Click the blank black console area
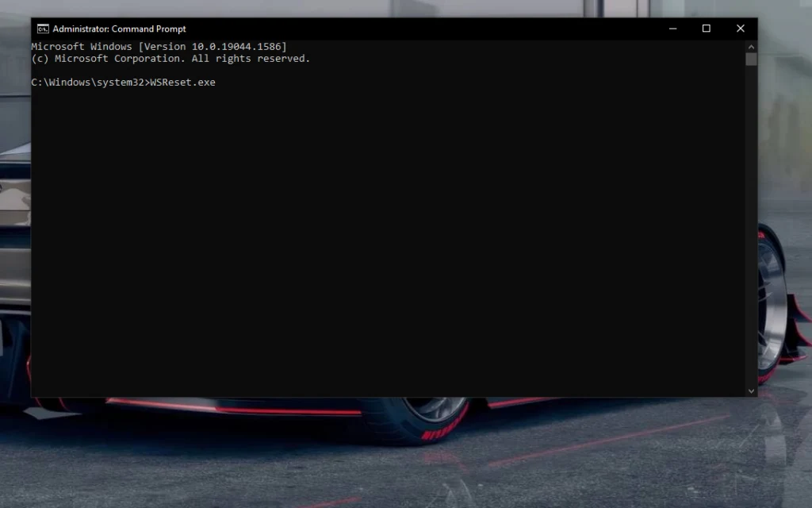 click(x=389, y=238)
